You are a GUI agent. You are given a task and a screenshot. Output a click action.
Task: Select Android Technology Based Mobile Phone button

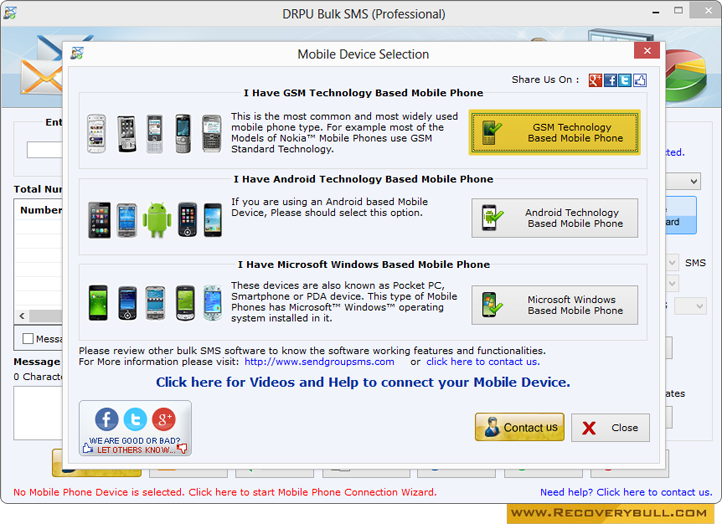(554, 218)
